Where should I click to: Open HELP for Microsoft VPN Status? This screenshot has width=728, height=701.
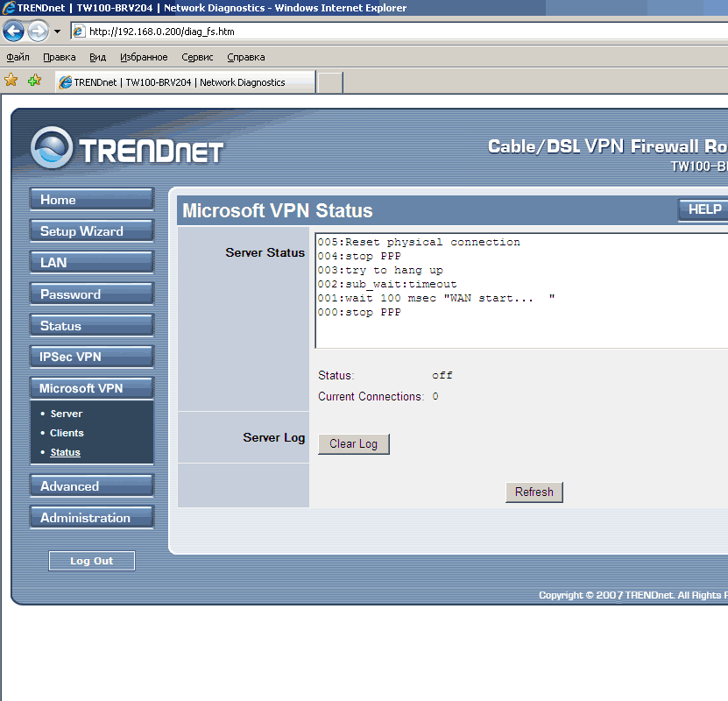pyautogui.click(x=703, y=209)
